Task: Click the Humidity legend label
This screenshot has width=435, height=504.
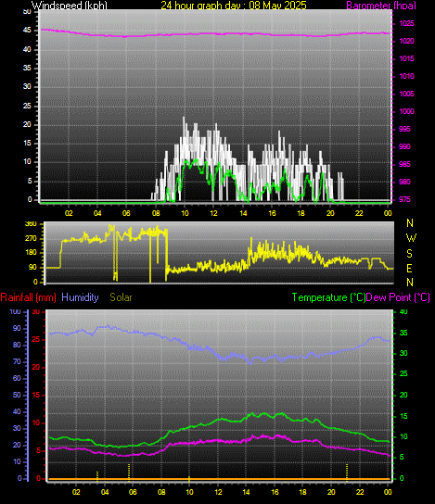Action: tap(80, 297)
